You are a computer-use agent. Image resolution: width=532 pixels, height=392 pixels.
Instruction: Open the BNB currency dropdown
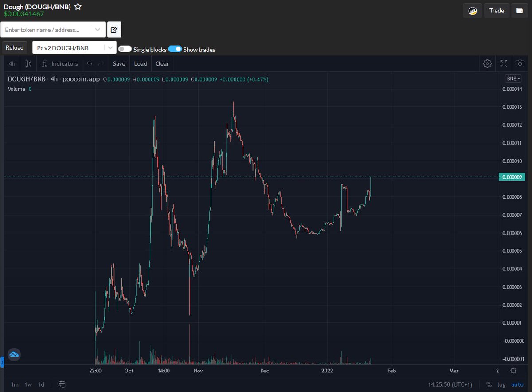tap(513, 78)
